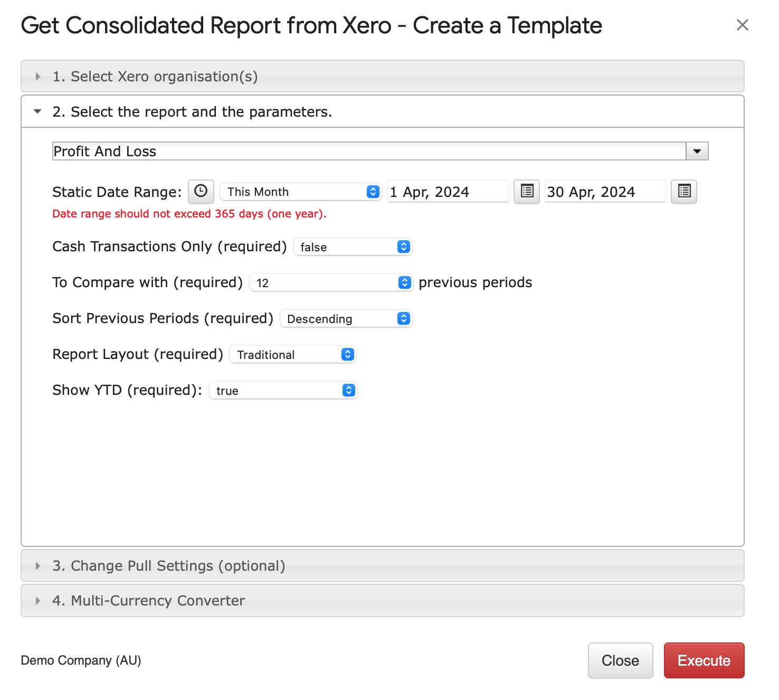Click the Report Layout (required) label
The width and height of the screenshot is (779, 700).
click(138, 354)
